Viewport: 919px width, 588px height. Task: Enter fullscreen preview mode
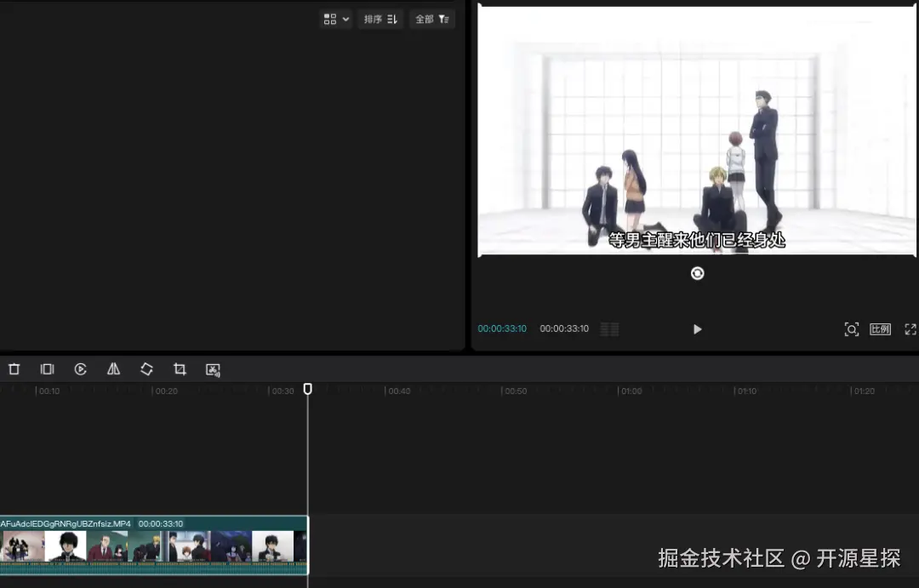coord(910,329)
